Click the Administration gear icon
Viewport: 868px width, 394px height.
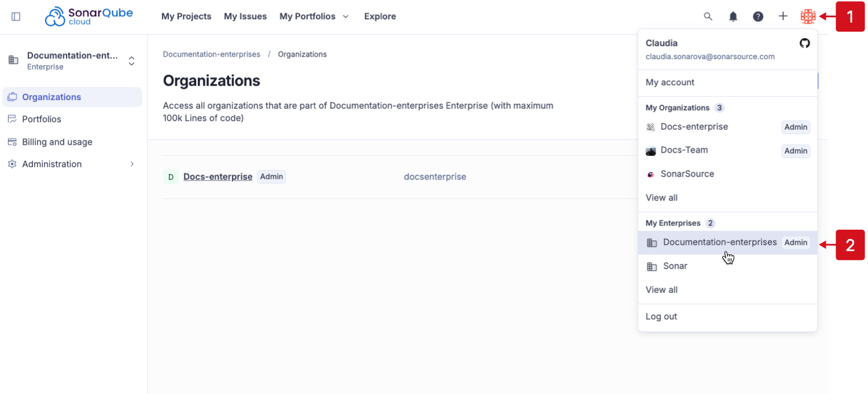click(12, 164)
